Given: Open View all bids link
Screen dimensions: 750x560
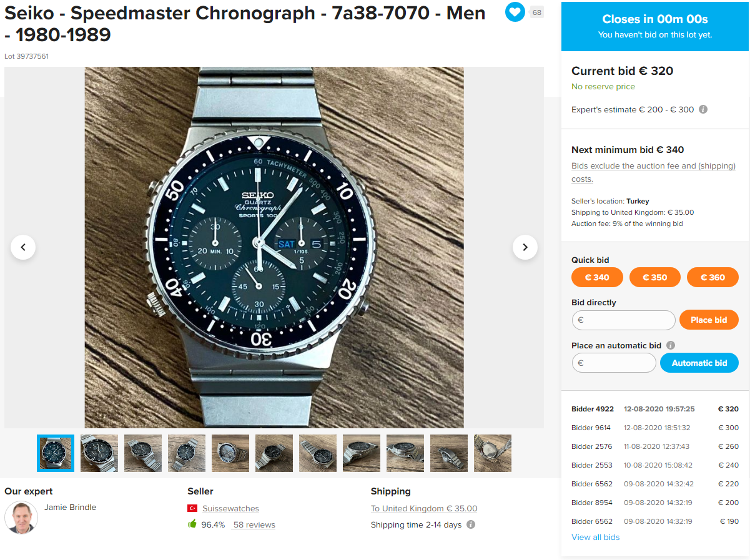Looking at the screenshot, I should pyautogui.click(x=596, y=537).
